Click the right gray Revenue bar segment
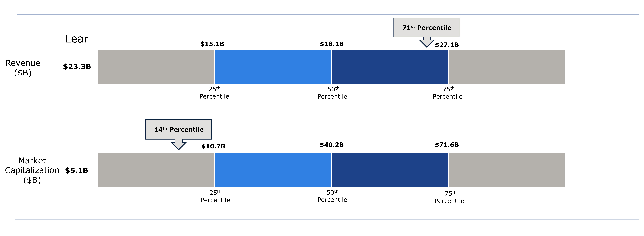 [x=507, y=67]
